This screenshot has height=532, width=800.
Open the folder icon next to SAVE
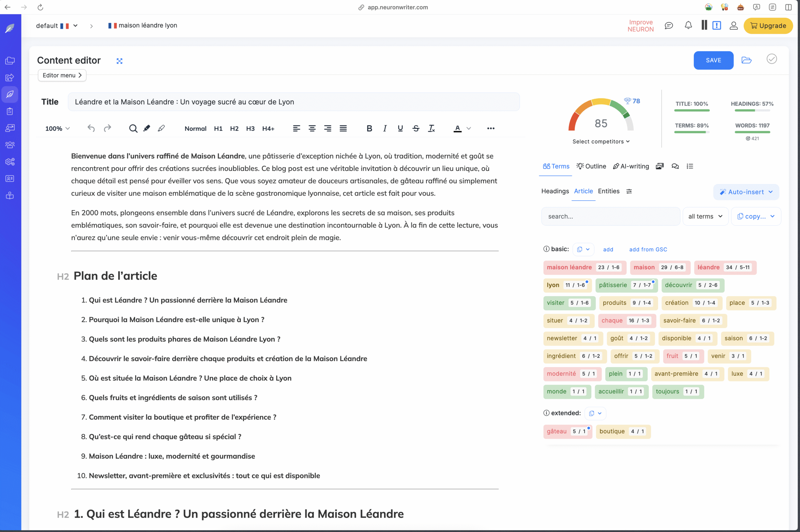tap(746, 60)
